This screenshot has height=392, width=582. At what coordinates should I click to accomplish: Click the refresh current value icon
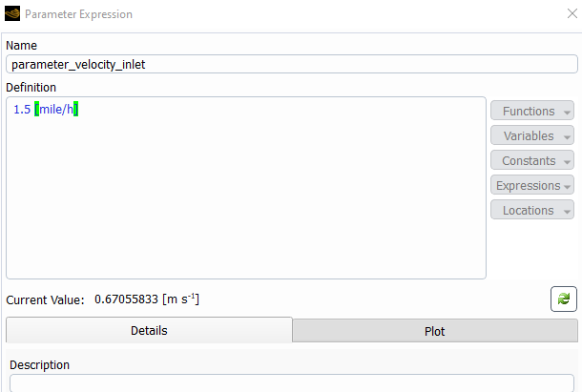[564, 299]
